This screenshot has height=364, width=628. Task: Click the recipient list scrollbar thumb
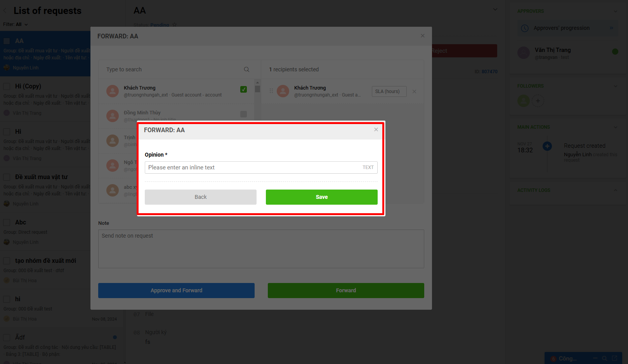(x=257, y=88)
